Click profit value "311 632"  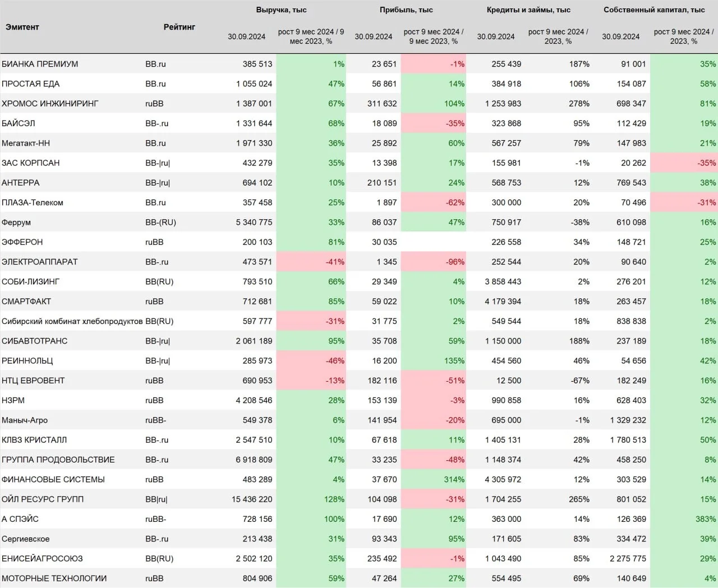click(382, 104)
